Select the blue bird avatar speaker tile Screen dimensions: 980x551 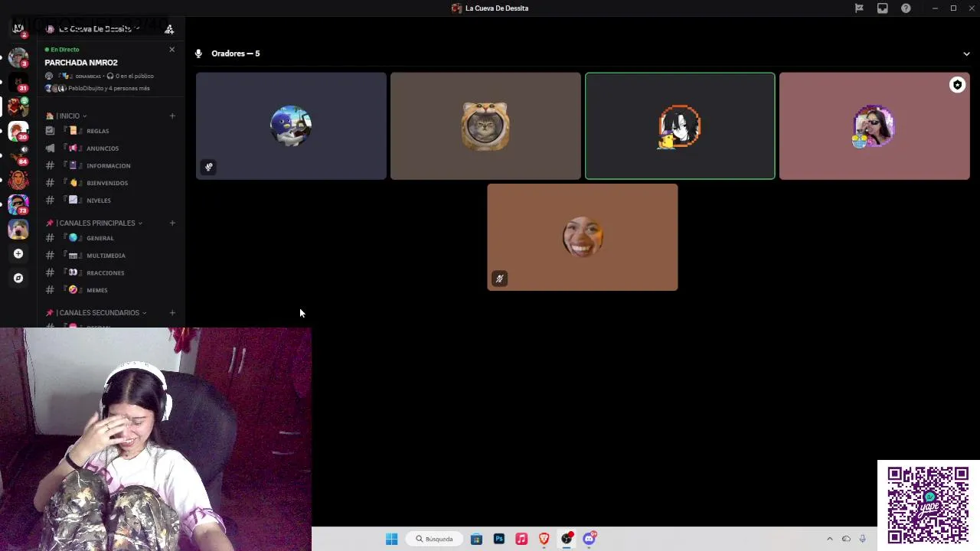tap(291, 126)
